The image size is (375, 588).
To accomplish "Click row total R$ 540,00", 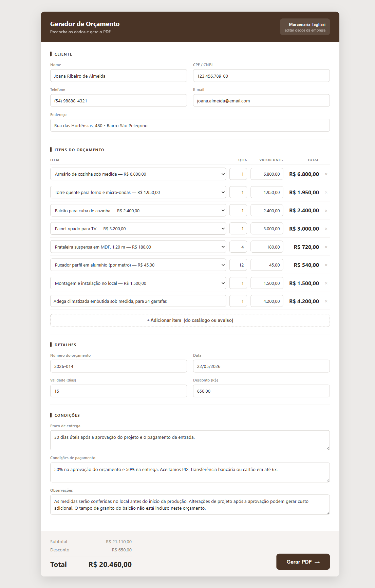I will click(306, 265).
